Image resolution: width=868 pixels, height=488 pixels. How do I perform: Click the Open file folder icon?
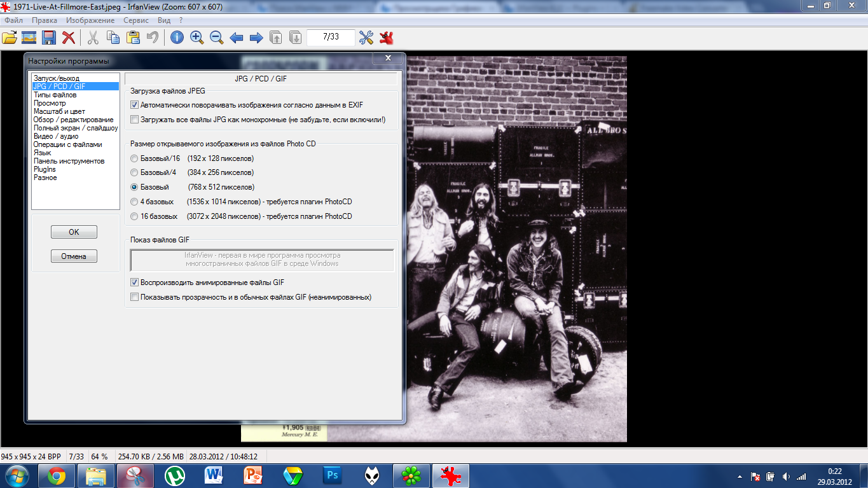point(10,38)
